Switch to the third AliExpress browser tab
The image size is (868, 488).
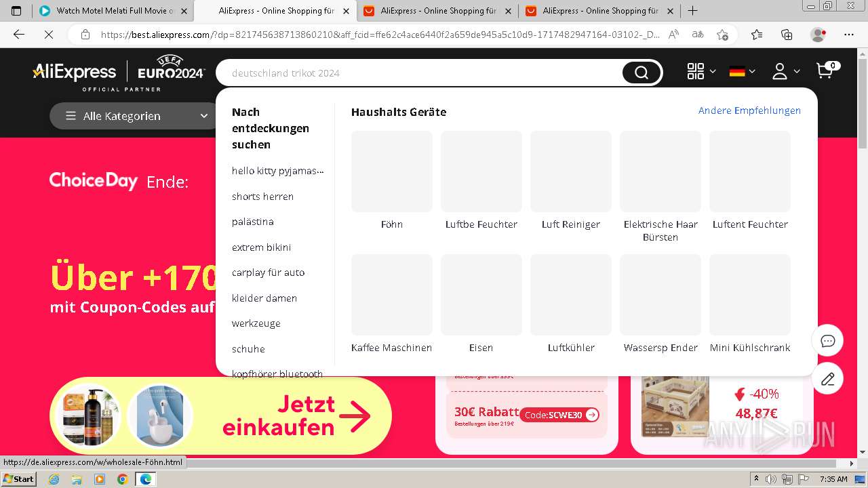(438, 11)
